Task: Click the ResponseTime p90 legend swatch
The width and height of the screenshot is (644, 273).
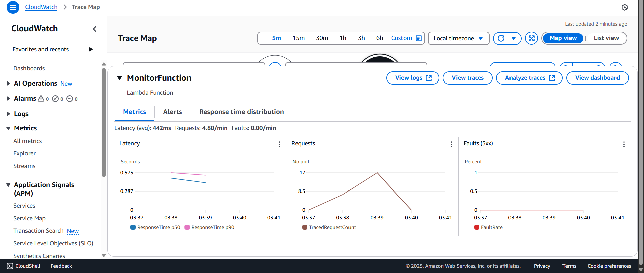Action: (187, 227)
